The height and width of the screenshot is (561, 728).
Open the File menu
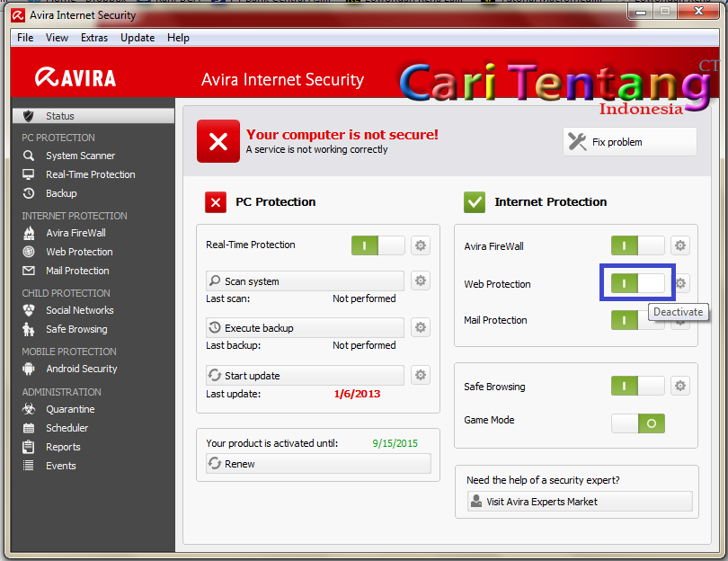click(25, 38)
